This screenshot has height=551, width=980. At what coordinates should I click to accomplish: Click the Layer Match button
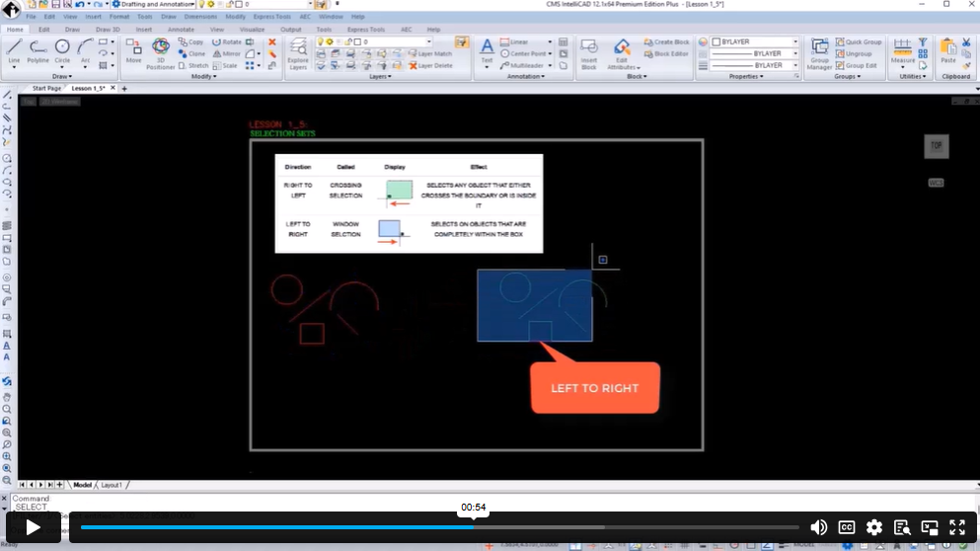point(430,53)
